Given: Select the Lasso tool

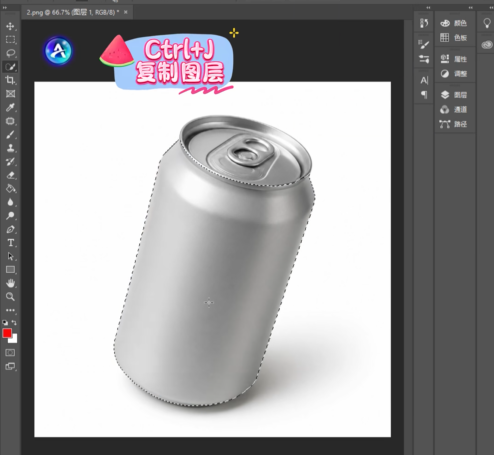Looking at the screenshot, I should (x=10, y=53).
